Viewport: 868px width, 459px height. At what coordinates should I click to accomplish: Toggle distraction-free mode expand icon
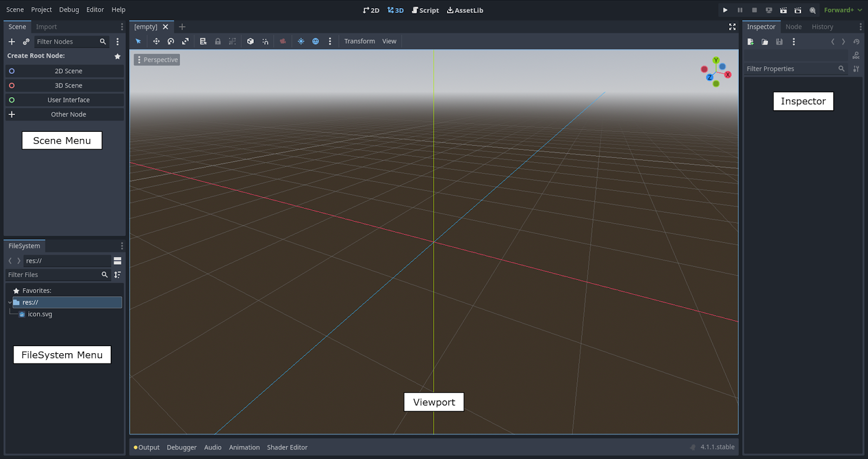pos(732,27)
